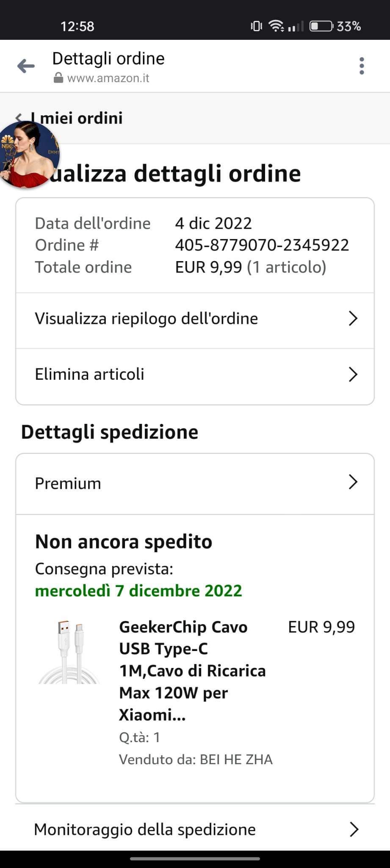Expand Visualizza riepilogo dell'ordine chevron
The height and width of the screenshot is (868, 390).
(353, 318)
